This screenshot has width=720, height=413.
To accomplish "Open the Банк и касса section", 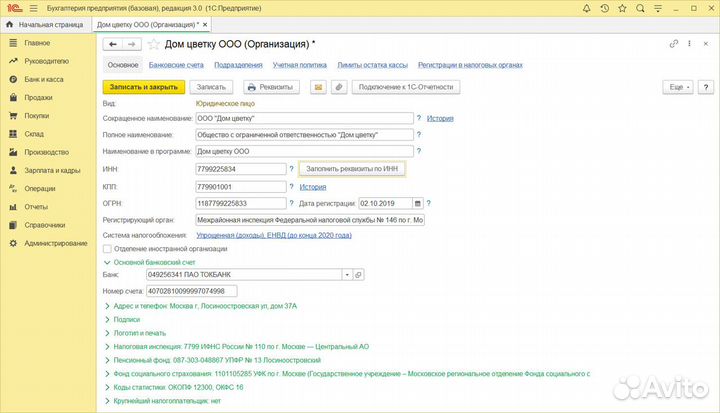I will 44,79.
